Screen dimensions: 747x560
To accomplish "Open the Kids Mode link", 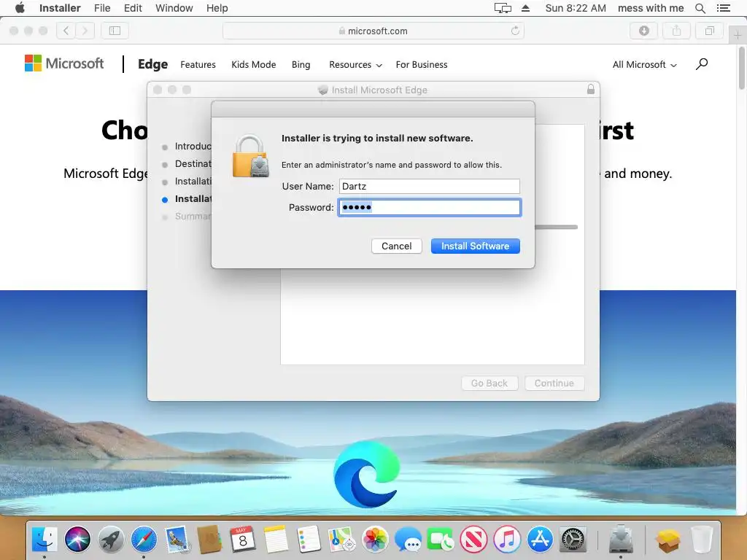I will 253,65.
